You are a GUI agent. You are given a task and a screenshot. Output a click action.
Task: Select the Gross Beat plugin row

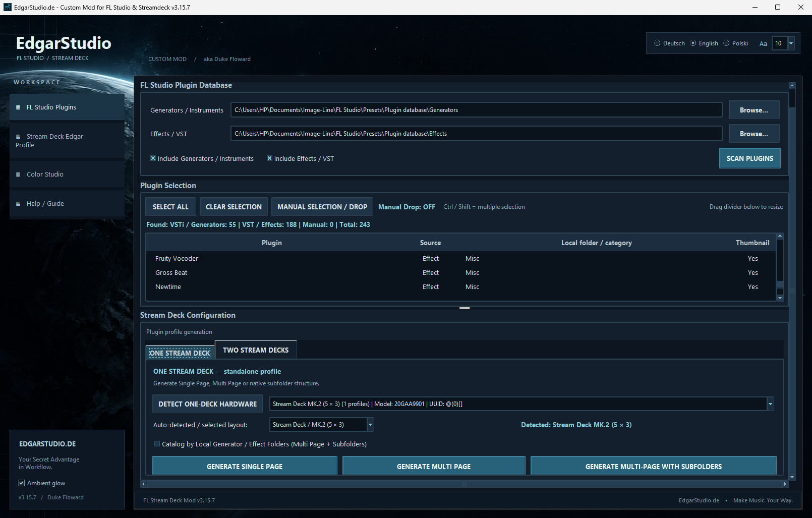click(461, 272)
